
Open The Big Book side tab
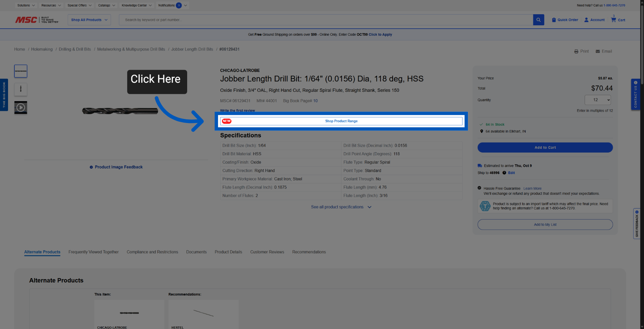(x=4, y=95)
